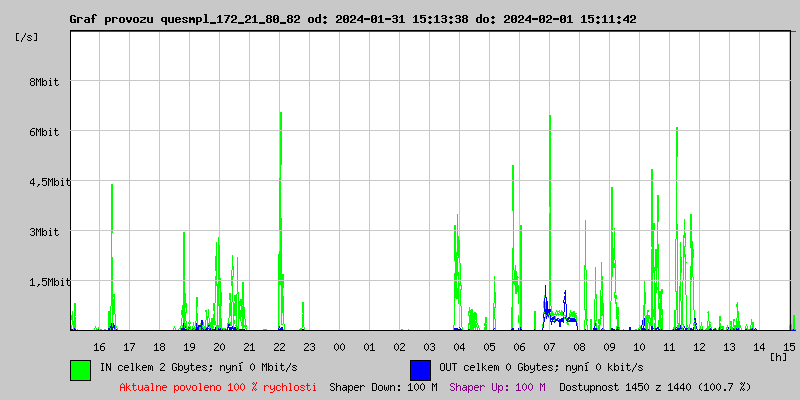Image resolution: width=800 pixels, height=400 pixels.
Task: Click the 8Mbit y-axis label
Action: coord(43,82)
